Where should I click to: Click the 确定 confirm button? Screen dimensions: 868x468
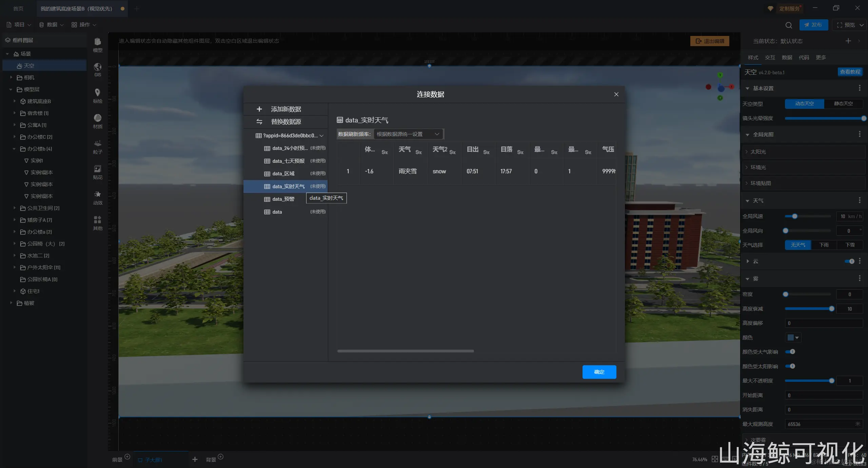coord(599,372)
